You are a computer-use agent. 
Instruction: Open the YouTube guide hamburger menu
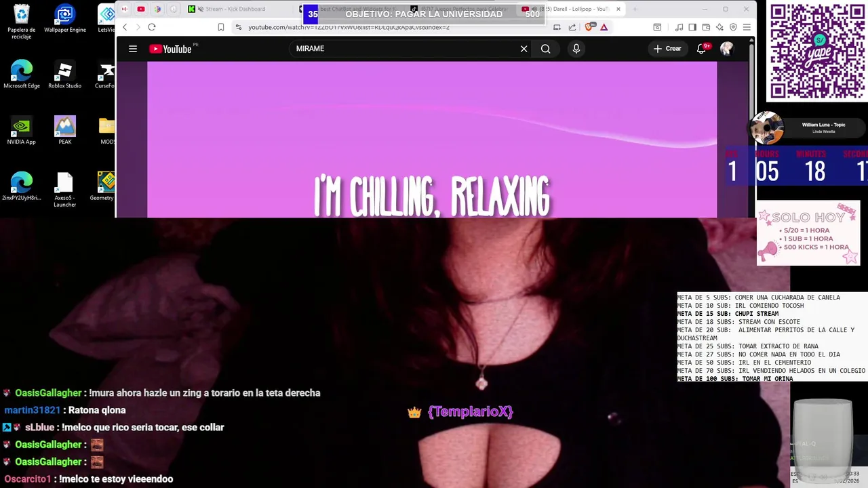tap(133, 49)
